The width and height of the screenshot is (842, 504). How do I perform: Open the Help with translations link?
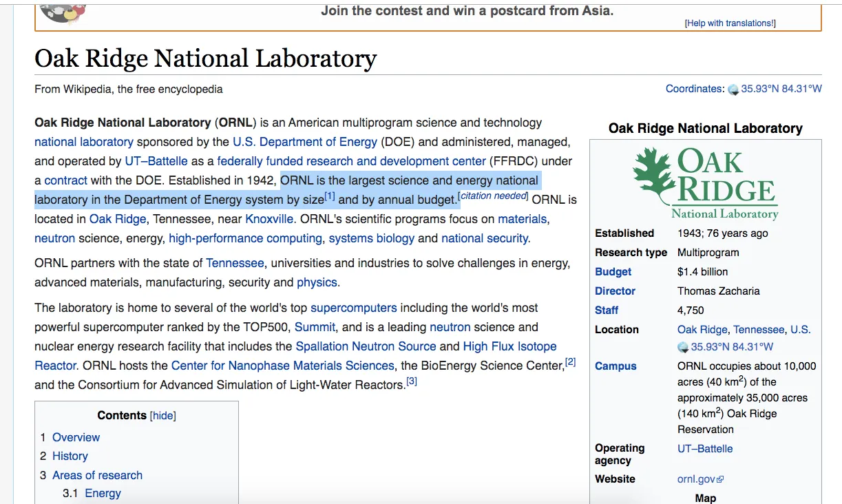pyautogui.click(x=730, y=23)
